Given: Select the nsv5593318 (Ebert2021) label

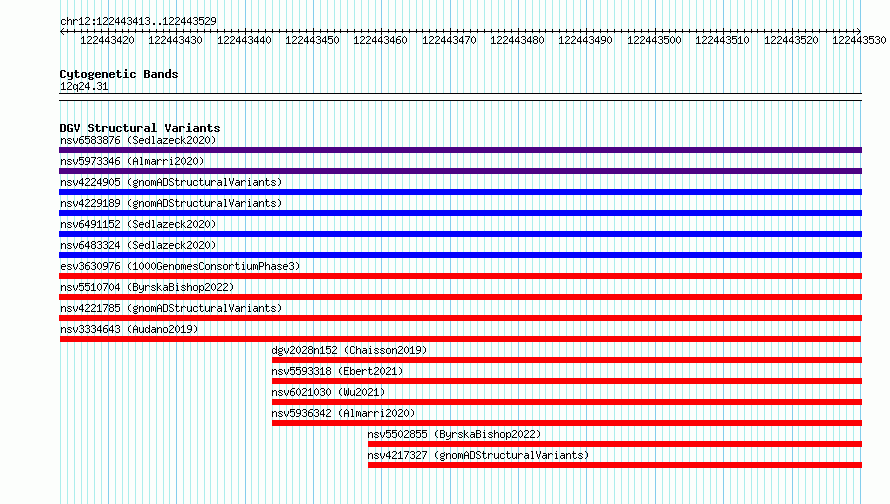Looking at the screenshot, I should [x=337, y=371].
